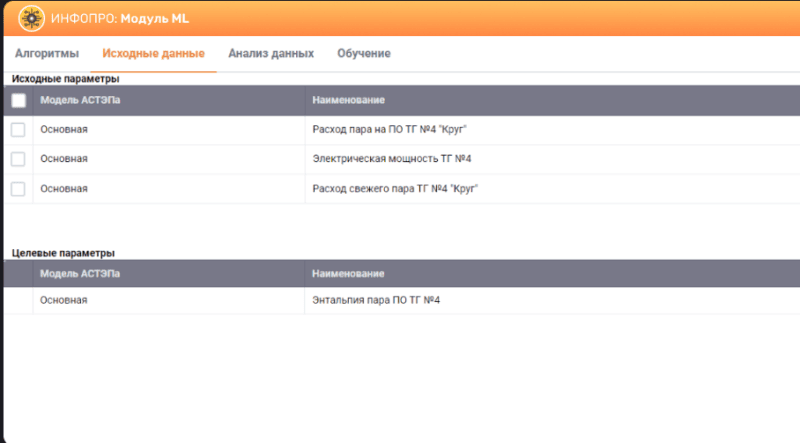
Task: Click the Электрическая мощность ТГ №4 name cell
Action: click(x=391, y=159)
